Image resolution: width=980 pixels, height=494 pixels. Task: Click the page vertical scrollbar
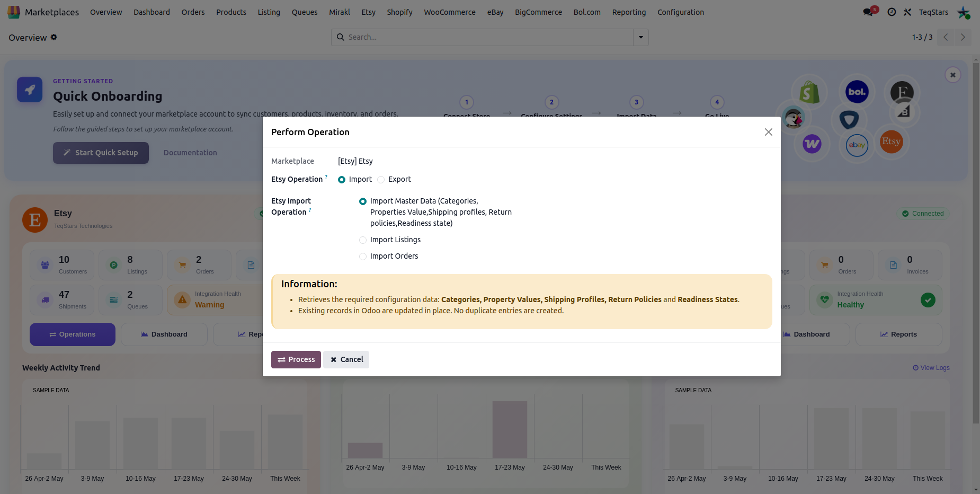point(976,243)
